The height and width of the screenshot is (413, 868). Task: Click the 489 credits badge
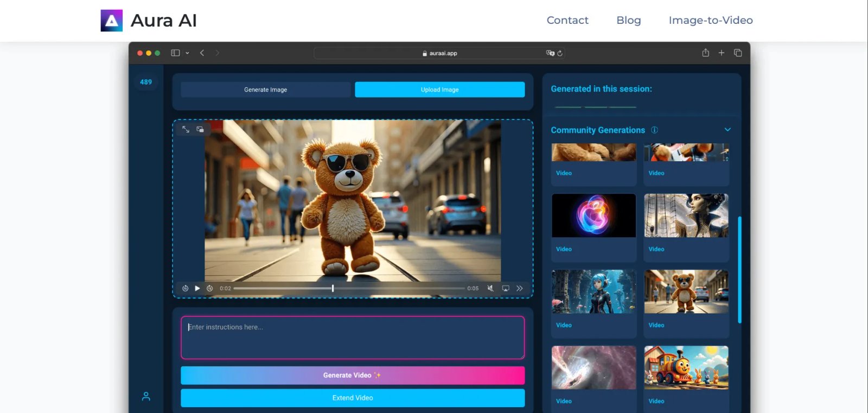(x=146, y=82)
